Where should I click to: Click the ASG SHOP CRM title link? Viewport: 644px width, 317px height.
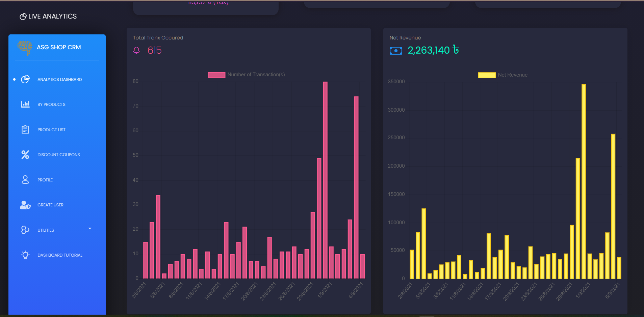tap(59, 47)
